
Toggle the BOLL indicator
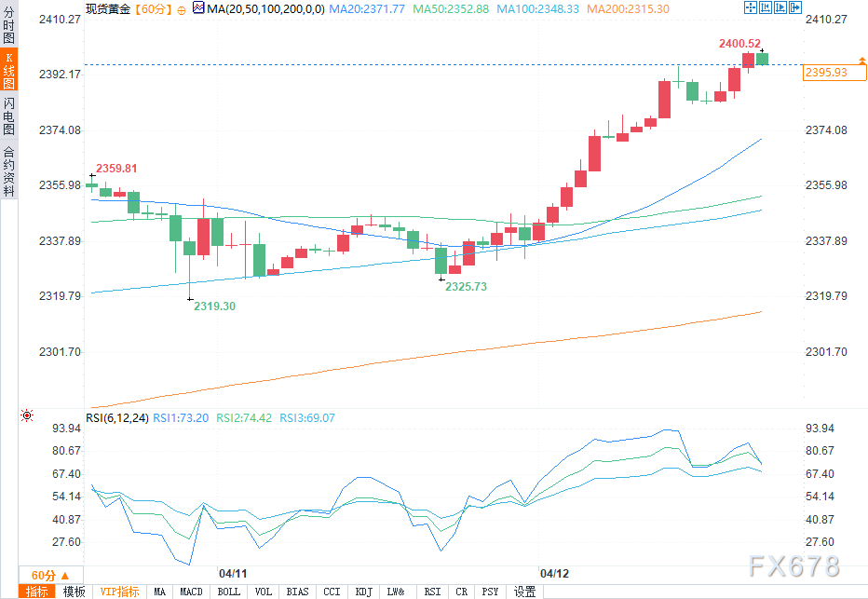tap(228, 592)
